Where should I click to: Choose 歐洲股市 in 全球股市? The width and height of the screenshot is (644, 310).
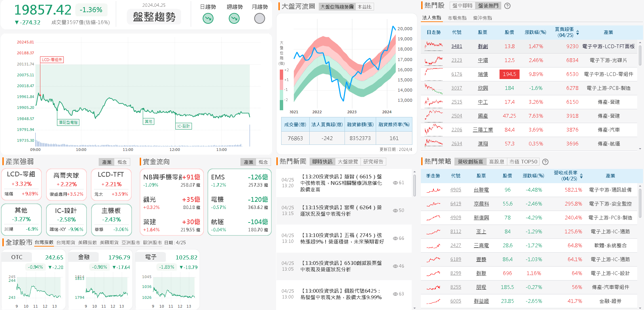point(153,243)
